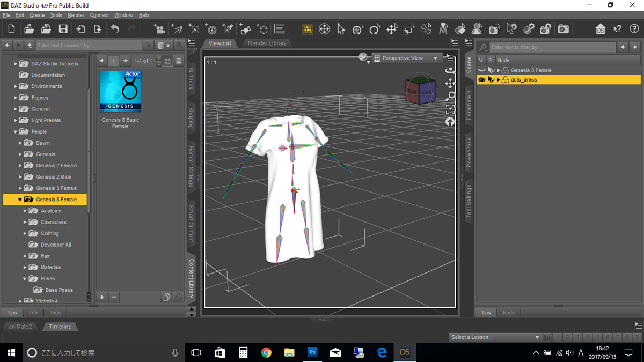Save the scene with the floppy disk icon
644x362 pixels.
tap(63, 29)
